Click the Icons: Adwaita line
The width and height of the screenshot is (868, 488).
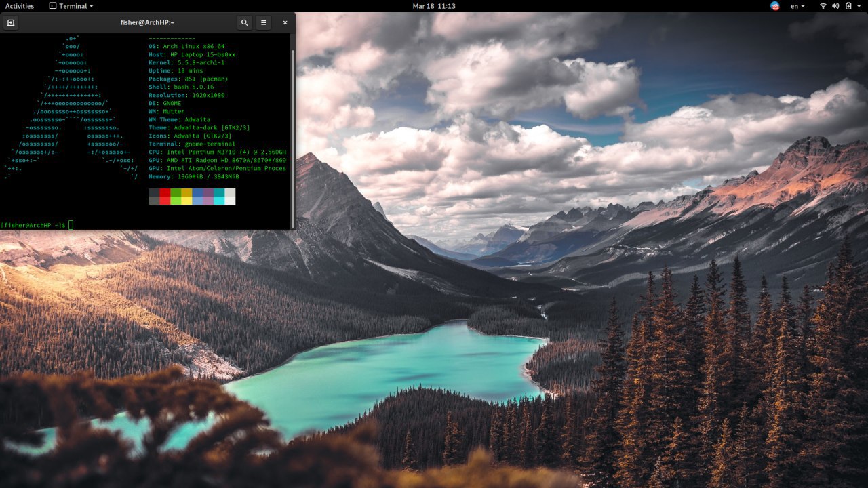tap(190, 136)
